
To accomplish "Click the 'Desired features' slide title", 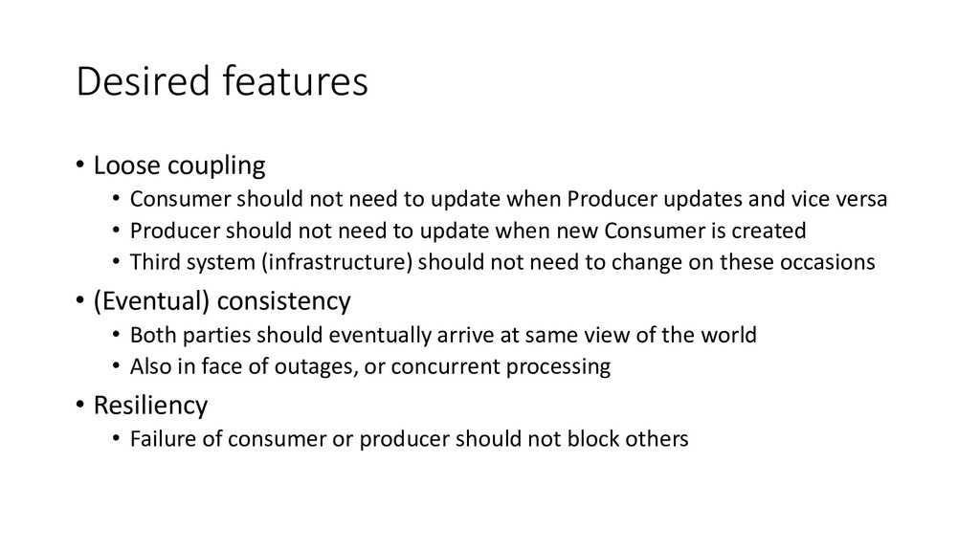I will [221, 83].
